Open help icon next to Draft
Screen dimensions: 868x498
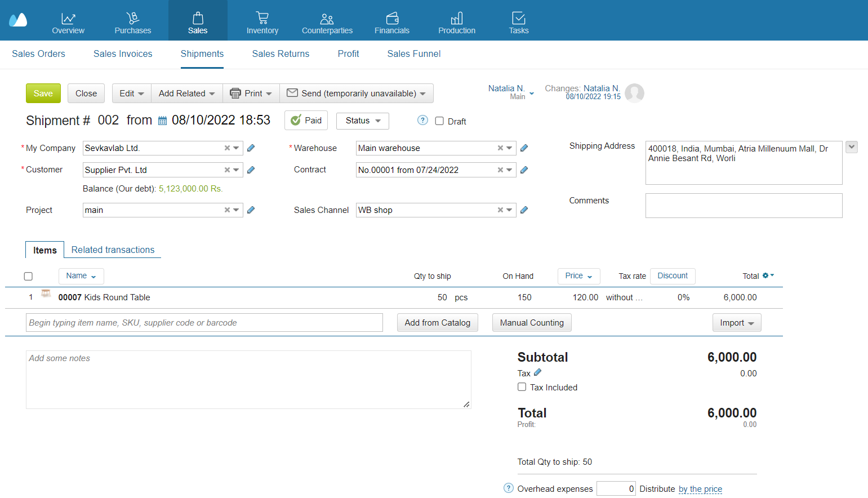point(423,120)
